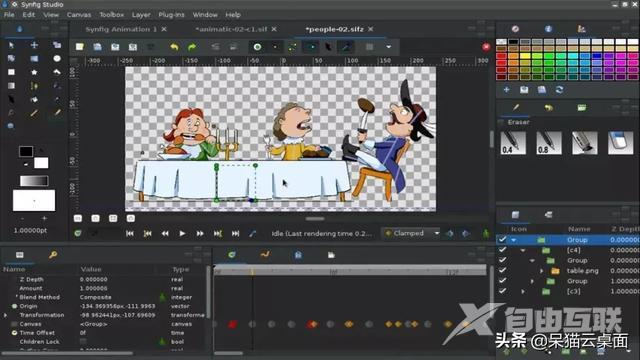640x360 pixels.
Task: Collapse the top selected Group layer
Action: click(514, 240)
